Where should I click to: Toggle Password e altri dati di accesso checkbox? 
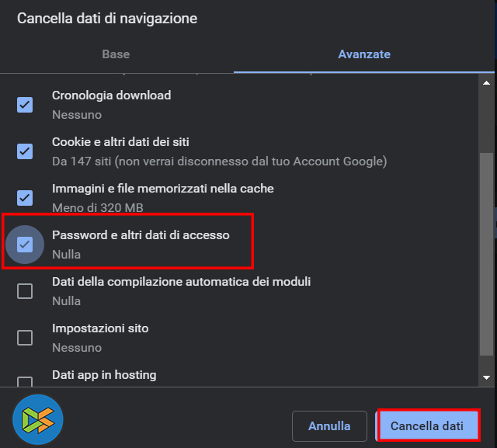(x=25, y=245)
